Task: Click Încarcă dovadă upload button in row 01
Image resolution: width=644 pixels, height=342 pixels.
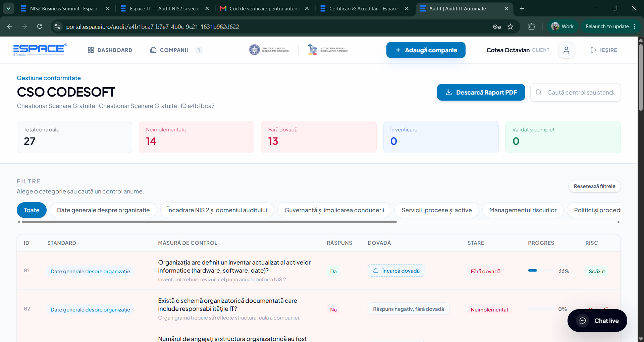Action: 396,270
